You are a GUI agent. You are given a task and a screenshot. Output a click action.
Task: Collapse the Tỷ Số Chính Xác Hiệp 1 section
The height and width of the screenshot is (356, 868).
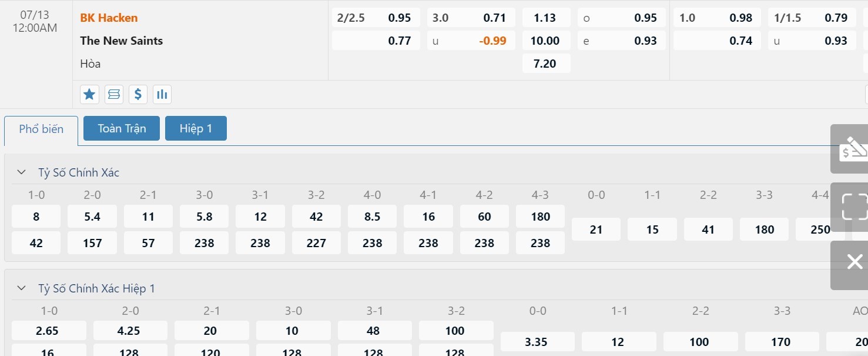click(22, 288)
